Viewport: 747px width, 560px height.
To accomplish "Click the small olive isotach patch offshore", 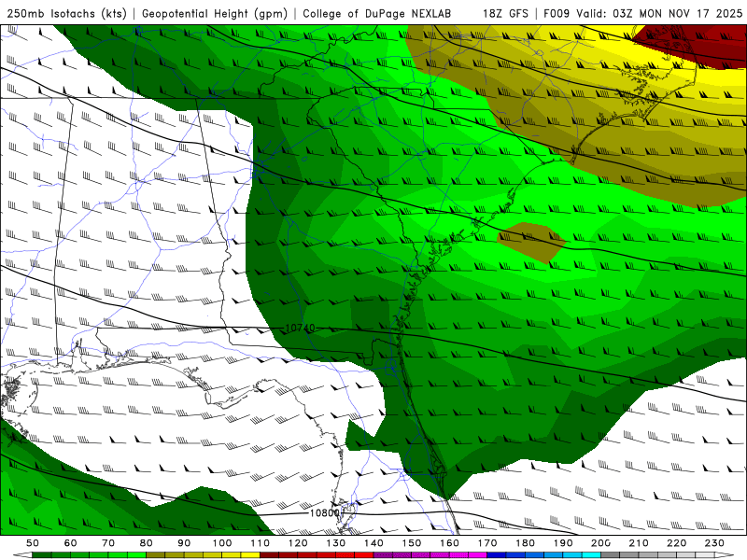I will (531, 242).
